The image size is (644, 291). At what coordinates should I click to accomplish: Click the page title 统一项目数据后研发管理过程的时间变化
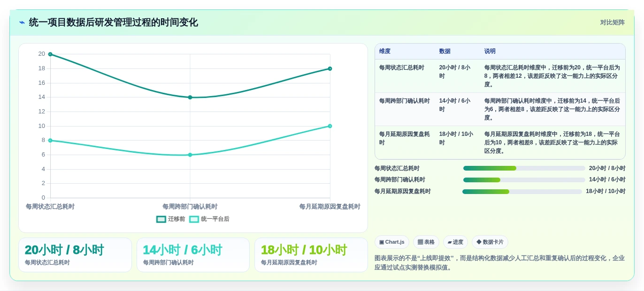click(x=114, y=22)
